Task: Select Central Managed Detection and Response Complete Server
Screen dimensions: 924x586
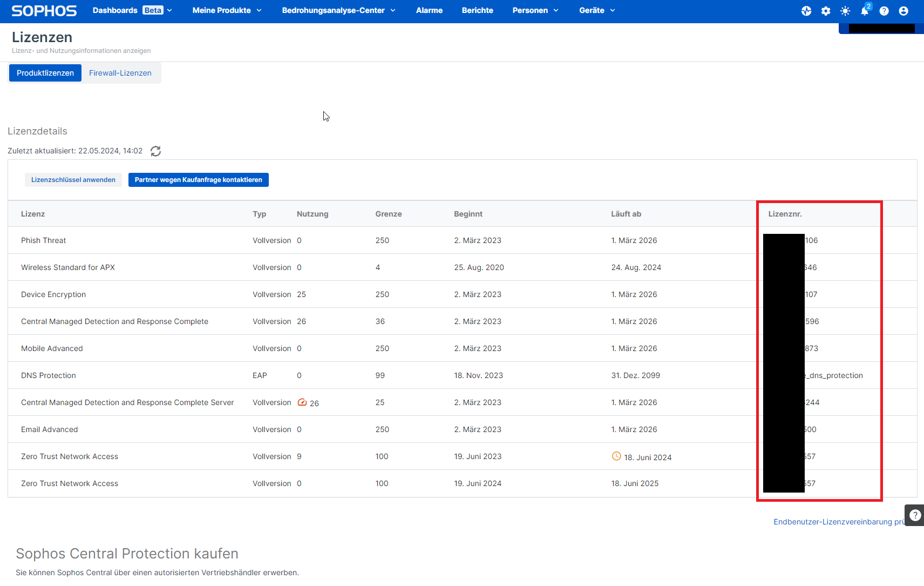Action: point(463,402)
